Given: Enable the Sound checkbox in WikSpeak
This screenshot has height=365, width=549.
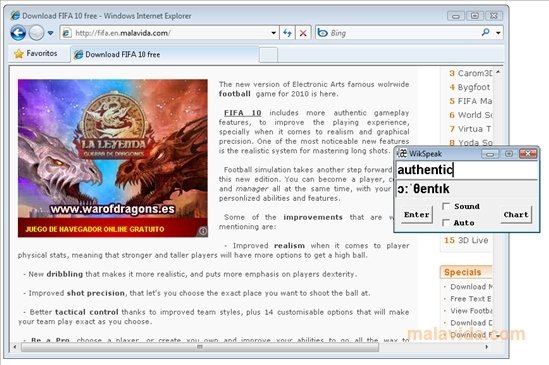Looking at the screenshot, I should tap(446, 206).
